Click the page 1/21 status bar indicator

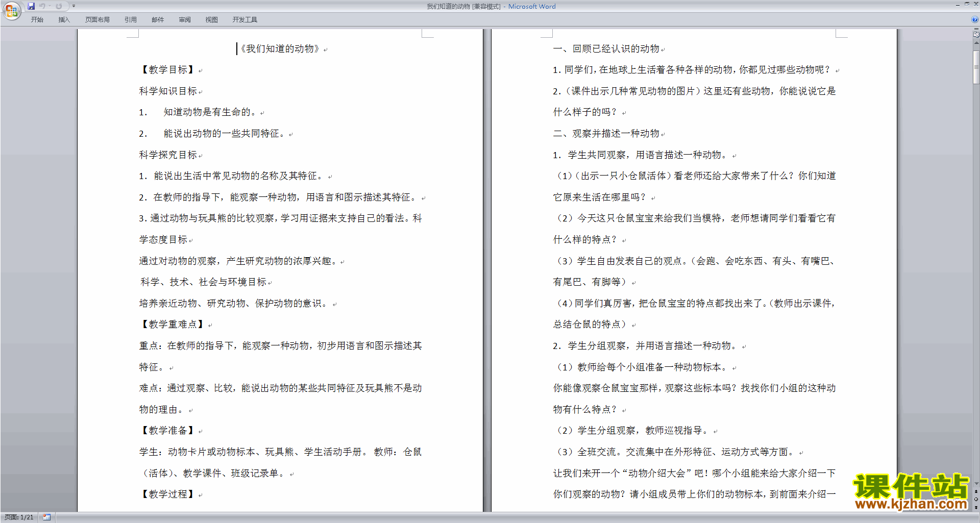(19, 517)
